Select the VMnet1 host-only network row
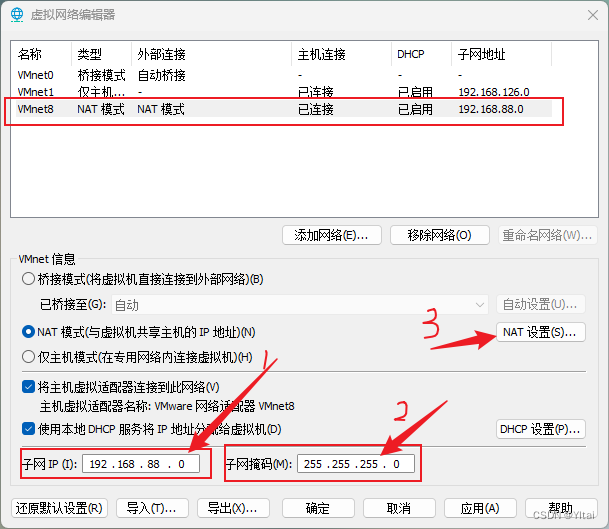Screen dimensions: 609x529 pyautogui.click(x=284, y=92)
